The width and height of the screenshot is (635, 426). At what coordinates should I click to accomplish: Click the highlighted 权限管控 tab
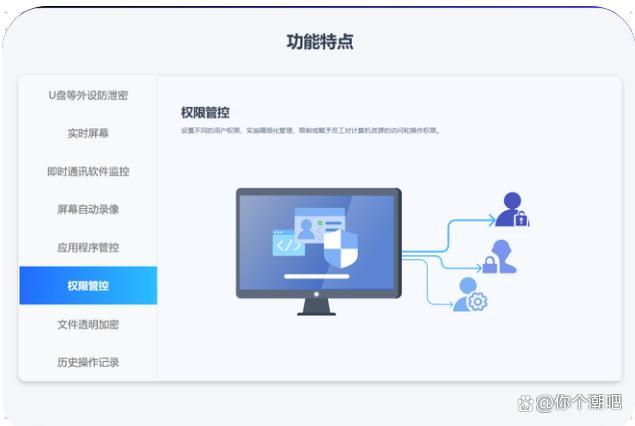coord(88,285)
